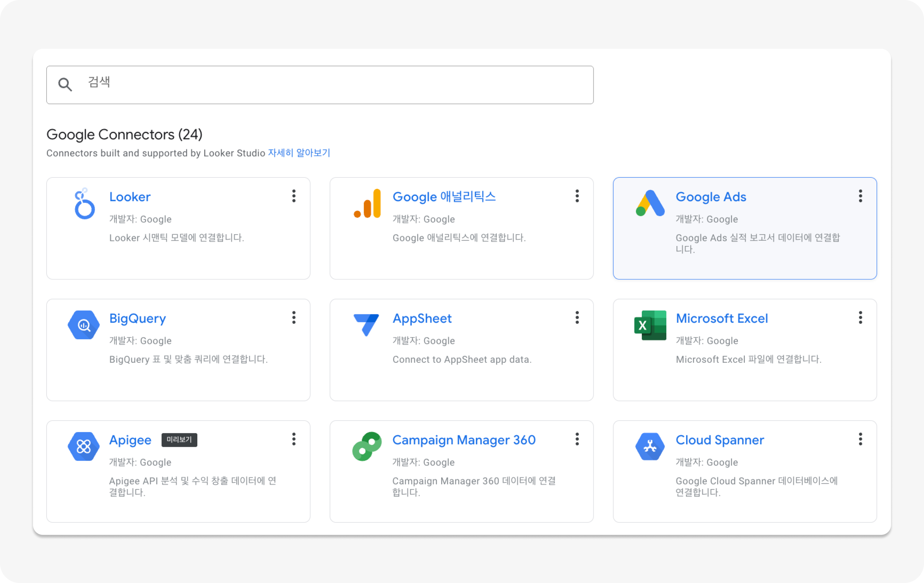Click the Google Ads logo icon
This screenshot has height=583, width=924.
coord(650,203)
